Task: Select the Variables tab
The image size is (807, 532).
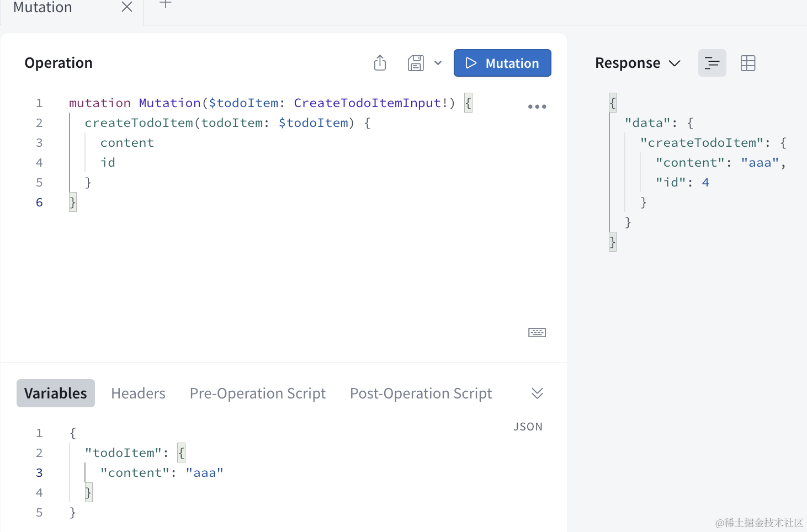Action: 56,393
